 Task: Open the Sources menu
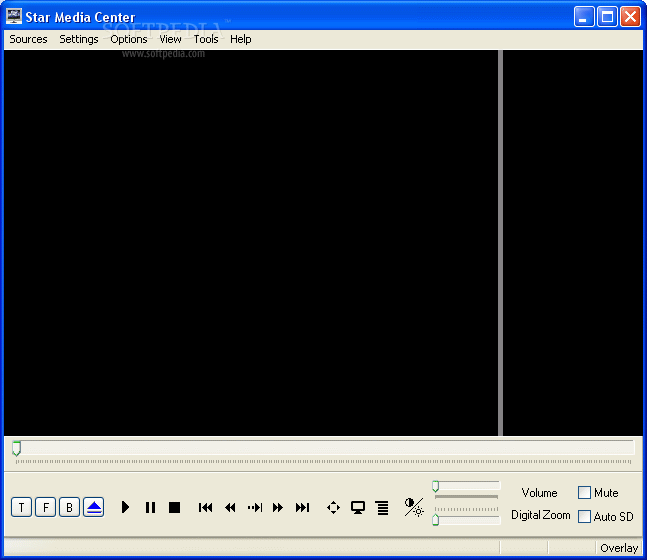point(28,39)
